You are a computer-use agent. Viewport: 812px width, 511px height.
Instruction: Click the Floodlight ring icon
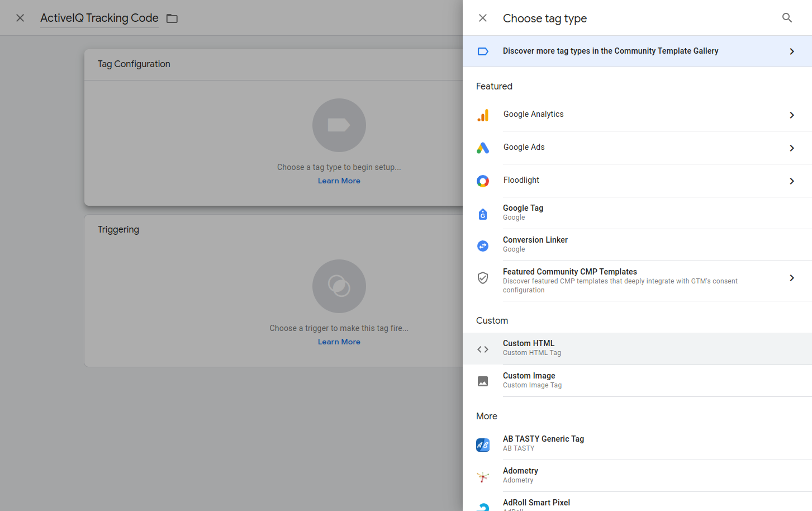(x=483, y=181)
